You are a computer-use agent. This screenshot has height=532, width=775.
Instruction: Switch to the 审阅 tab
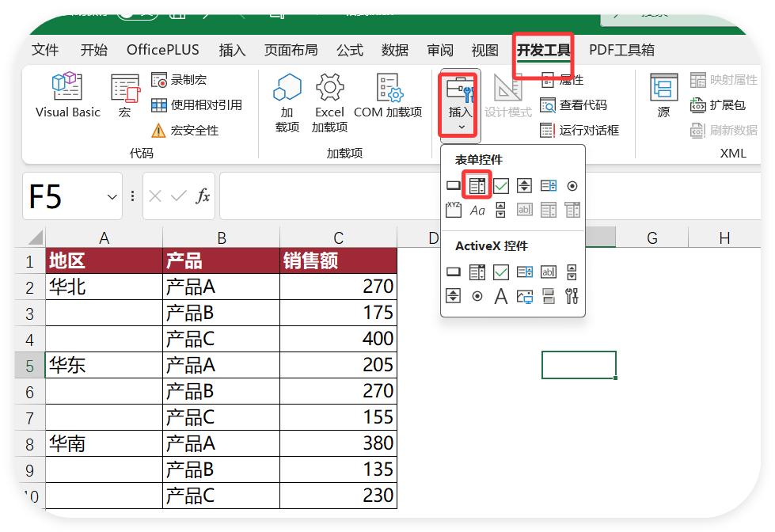coord(440,50)
